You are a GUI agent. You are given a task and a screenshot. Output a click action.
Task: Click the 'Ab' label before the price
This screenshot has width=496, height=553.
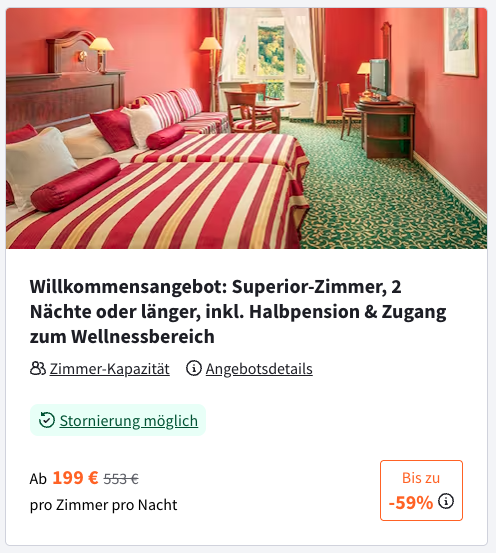pos(38,479)
